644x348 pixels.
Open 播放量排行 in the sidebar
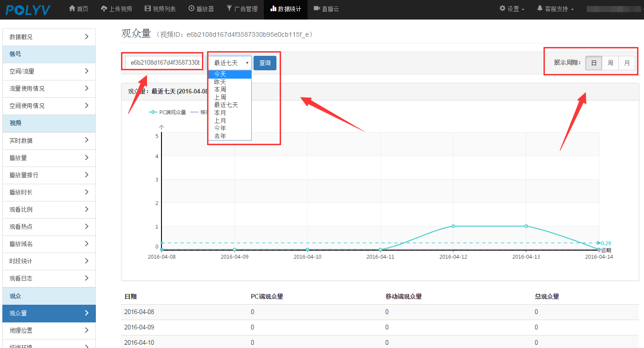tap(49, 175)
